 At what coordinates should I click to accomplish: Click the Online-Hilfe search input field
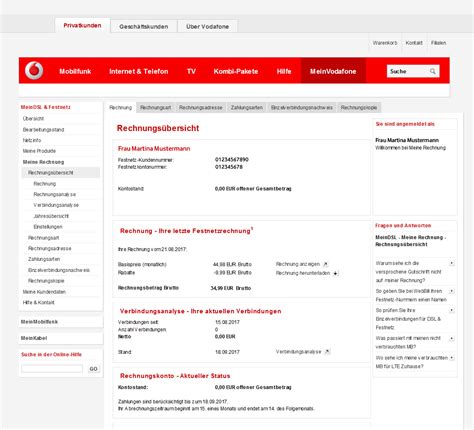pos(52,369)
